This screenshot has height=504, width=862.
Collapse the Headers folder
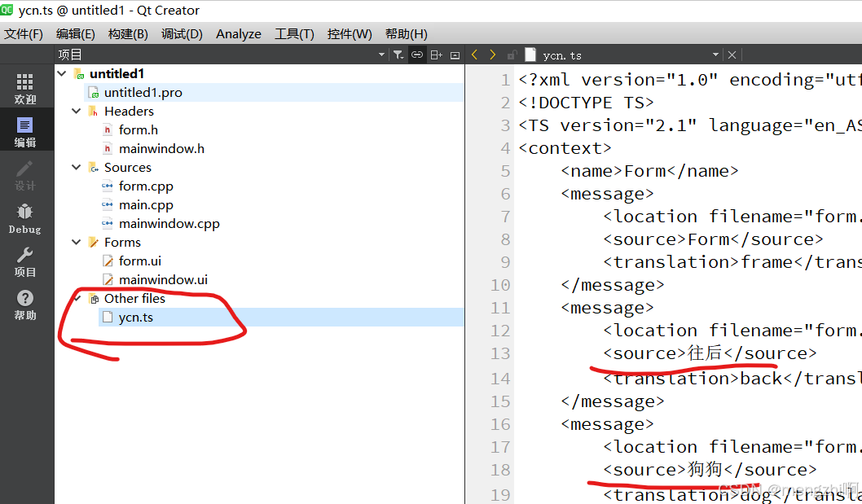pyautogui.click(x=77, y=111)
